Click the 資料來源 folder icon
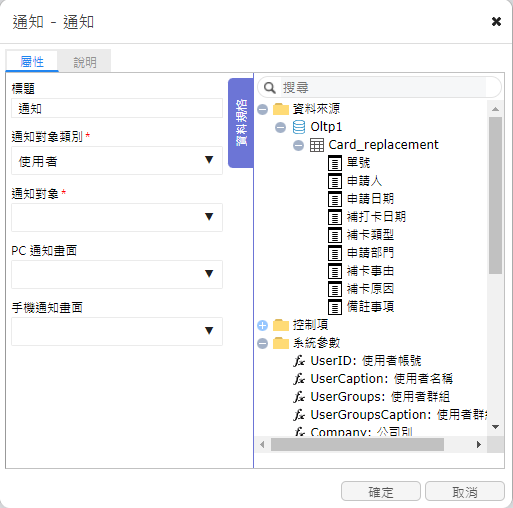Image resolution: width=513 pixels, height=508 pixels. coord(281,109)
